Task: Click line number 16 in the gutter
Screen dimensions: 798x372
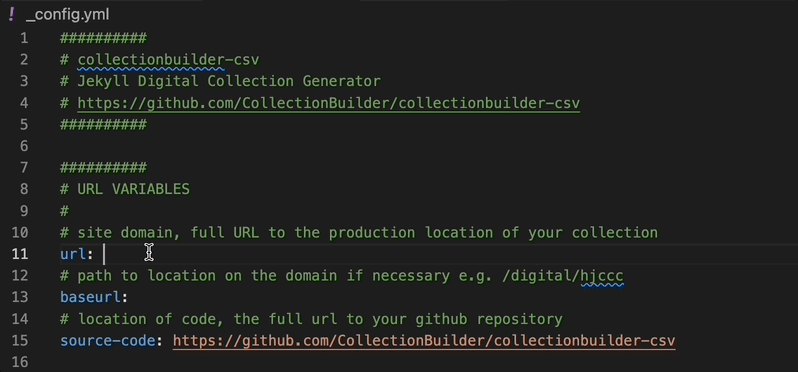Action: 19,362
